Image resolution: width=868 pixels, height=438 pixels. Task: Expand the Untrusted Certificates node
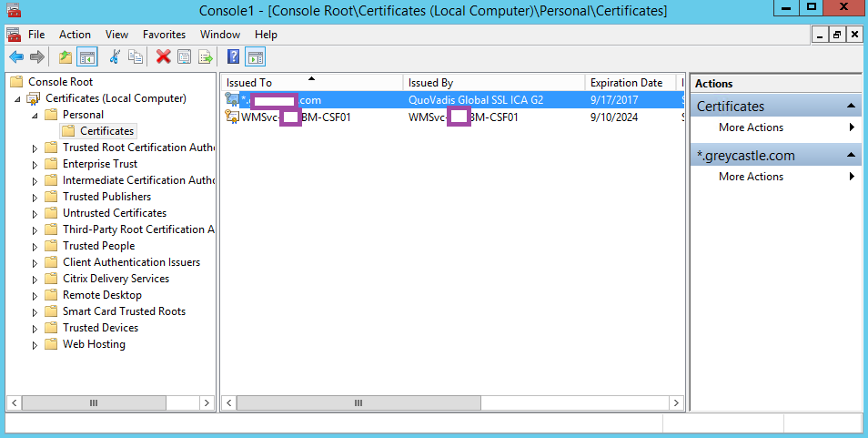tap(35, 214)
